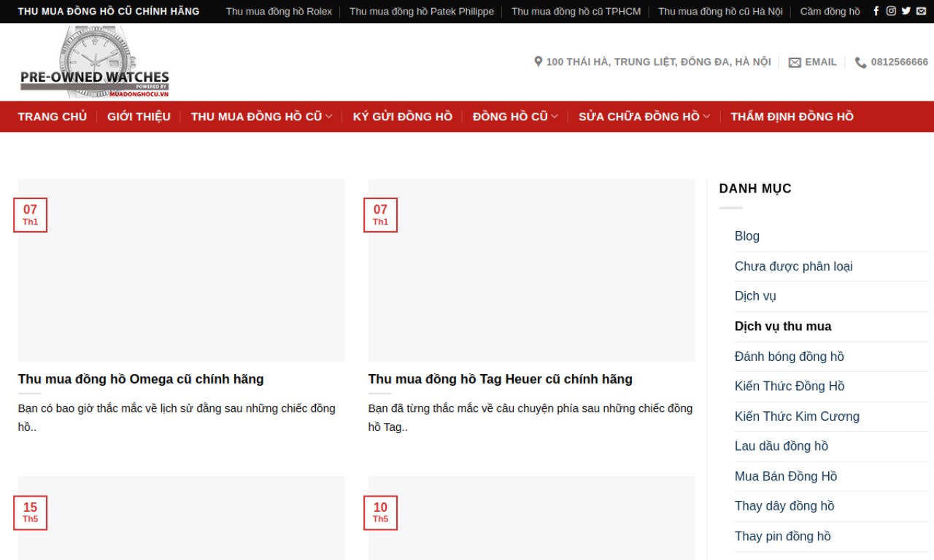Screen dimensions: 934x560
Task: Open Thu mua đồng hồ Rolex link
Action: pyautogui.click(x=279, y=12)
